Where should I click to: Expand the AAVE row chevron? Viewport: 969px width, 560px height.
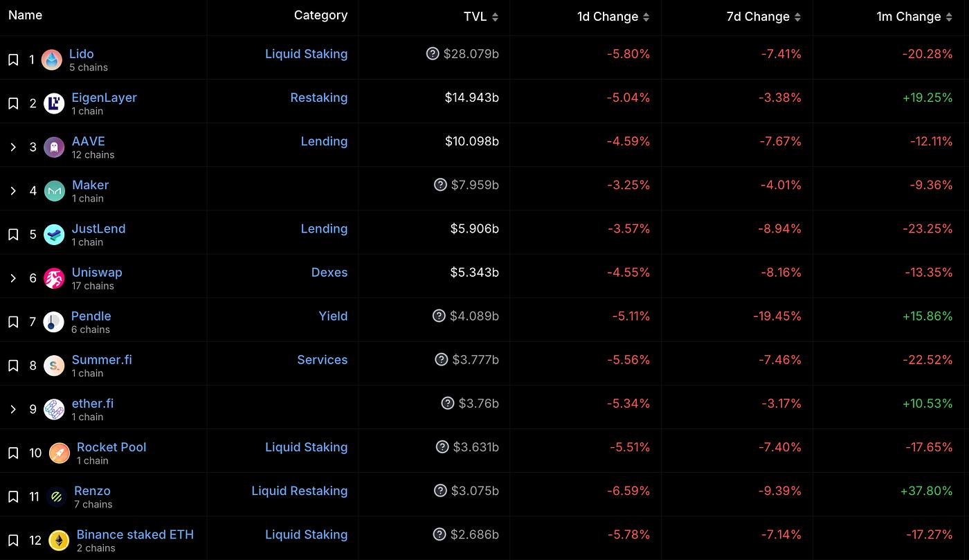point(13,147)
